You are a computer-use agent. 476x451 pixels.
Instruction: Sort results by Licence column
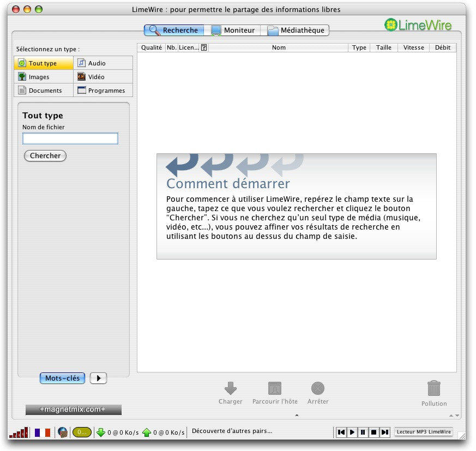click(x=189, y=47)
